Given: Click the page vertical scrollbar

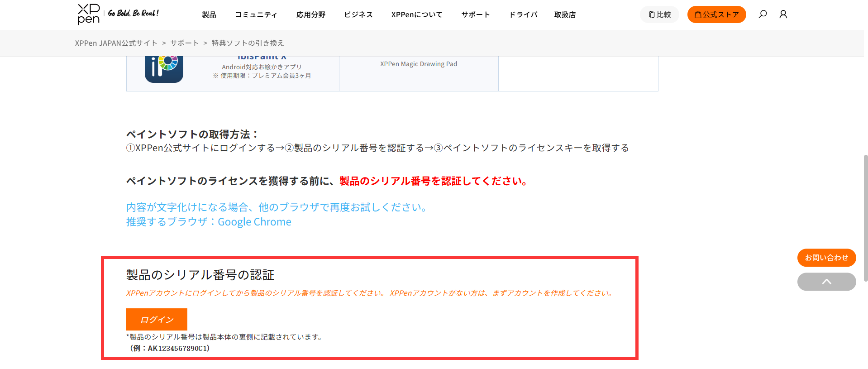Looking at the screenshot, I should point(865,217).
